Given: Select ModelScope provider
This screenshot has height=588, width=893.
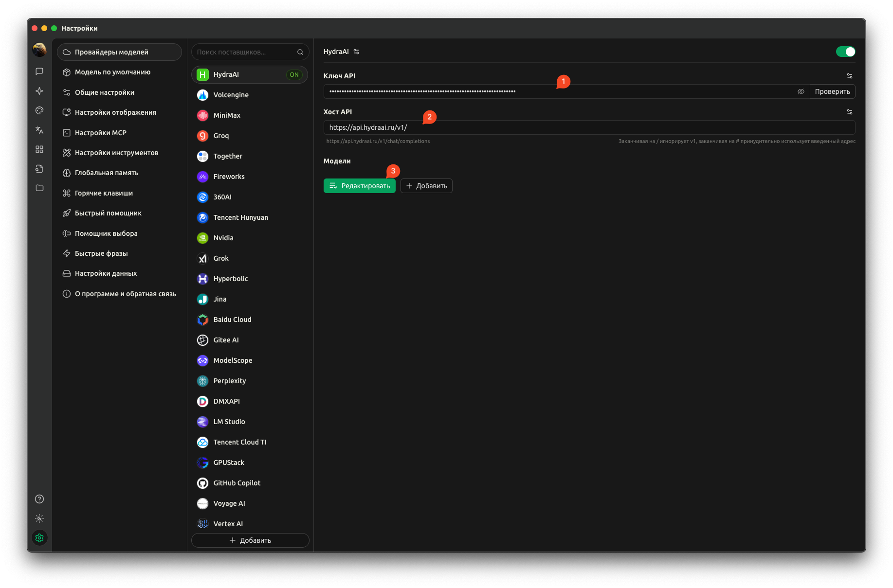Looking at the screenshot, I should [x=250, y=360].
